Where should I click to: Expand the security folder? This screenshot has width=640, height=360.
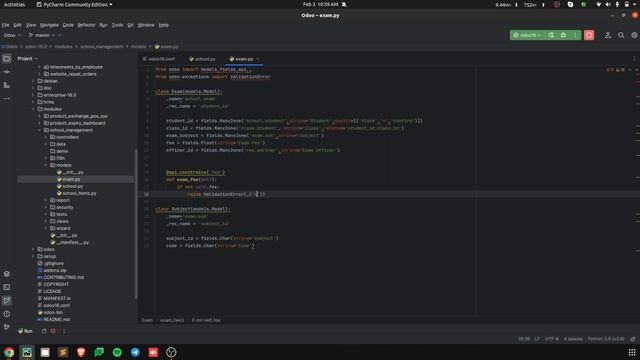coord(46,207)
